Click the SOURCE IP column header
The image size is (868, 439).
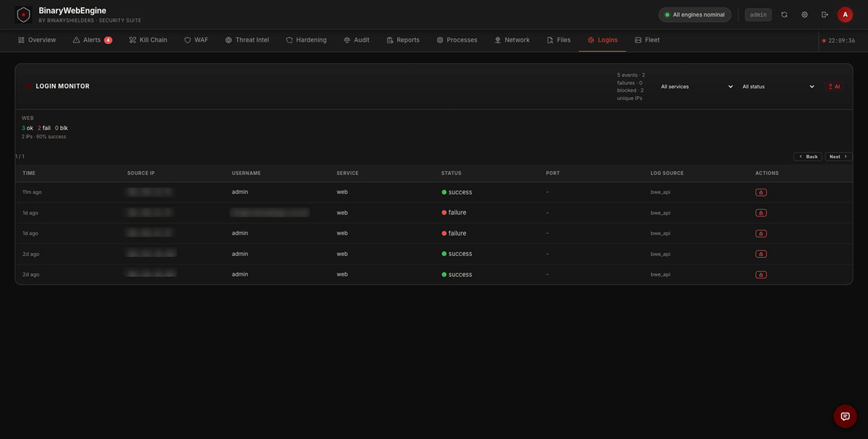pos(141,173)
